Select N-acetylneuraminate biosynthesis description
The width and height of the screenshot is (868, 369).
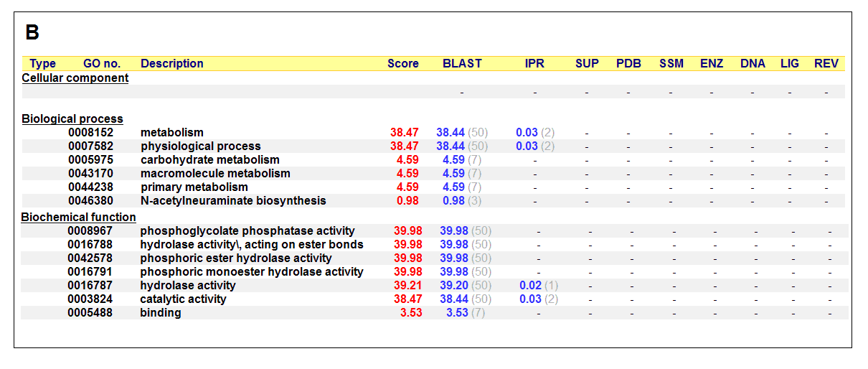(x=233, y=200)
